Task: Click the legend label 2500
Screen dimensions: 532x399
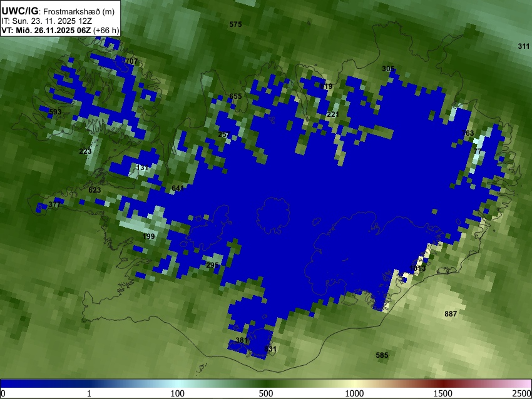Action: [522, 393]
